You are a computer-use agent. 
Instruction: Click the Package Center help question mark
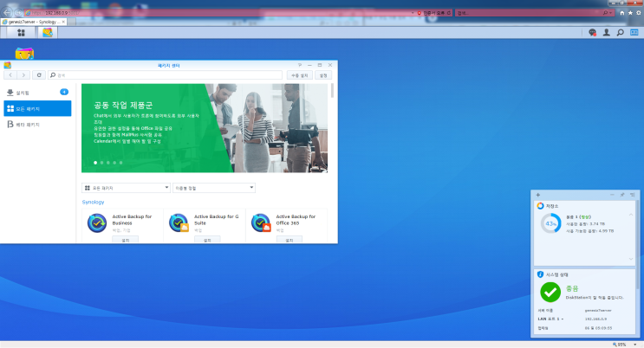300,65
